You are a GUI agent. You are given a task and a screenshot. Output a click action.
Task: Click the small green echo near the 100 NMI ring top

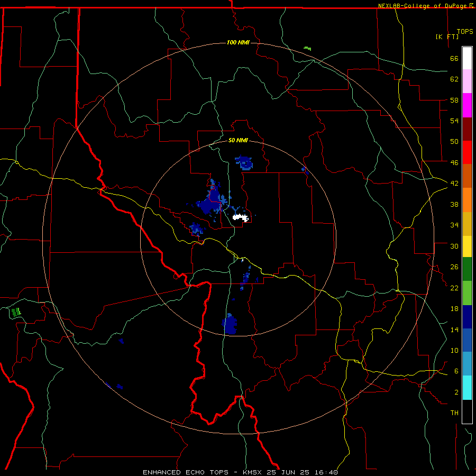tap(307, 48)
